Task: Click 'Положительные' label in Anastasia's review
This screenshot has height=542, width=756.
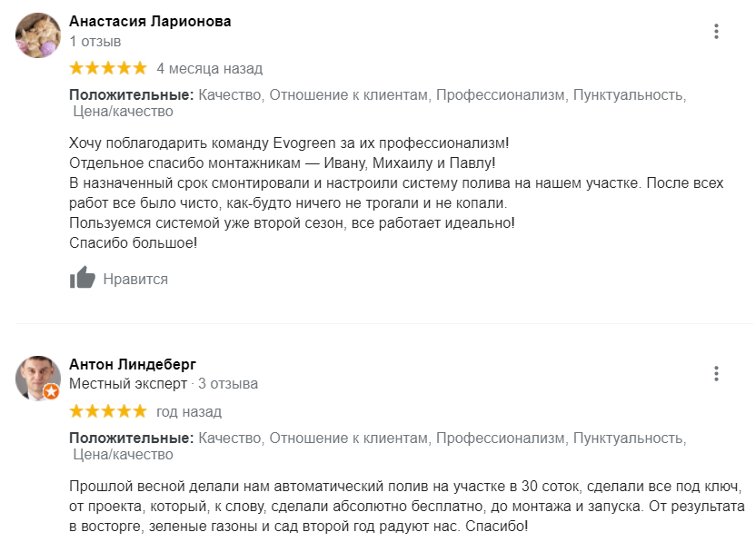Action: click(131, 95)
